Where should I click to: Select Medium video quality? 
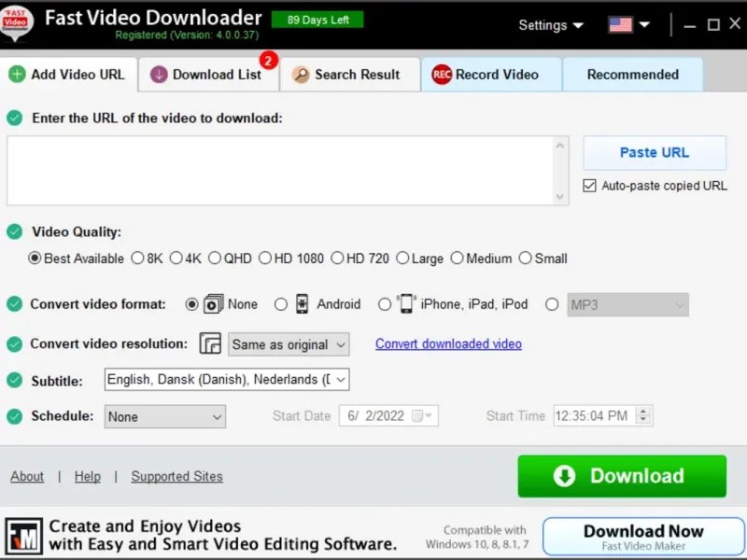[x=457, y=259]
